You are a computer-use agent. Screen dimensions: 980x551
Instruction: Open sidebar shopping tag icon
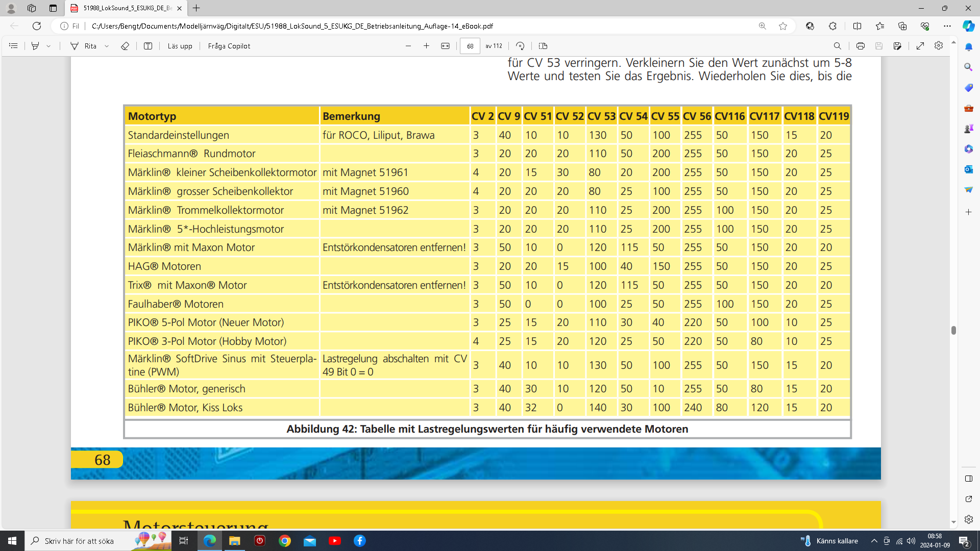[x=968, y=88]
